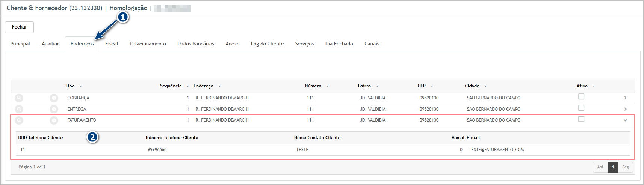
Task: Click the clock history icon for COBRANÇA
Action: tap(54, 98)
